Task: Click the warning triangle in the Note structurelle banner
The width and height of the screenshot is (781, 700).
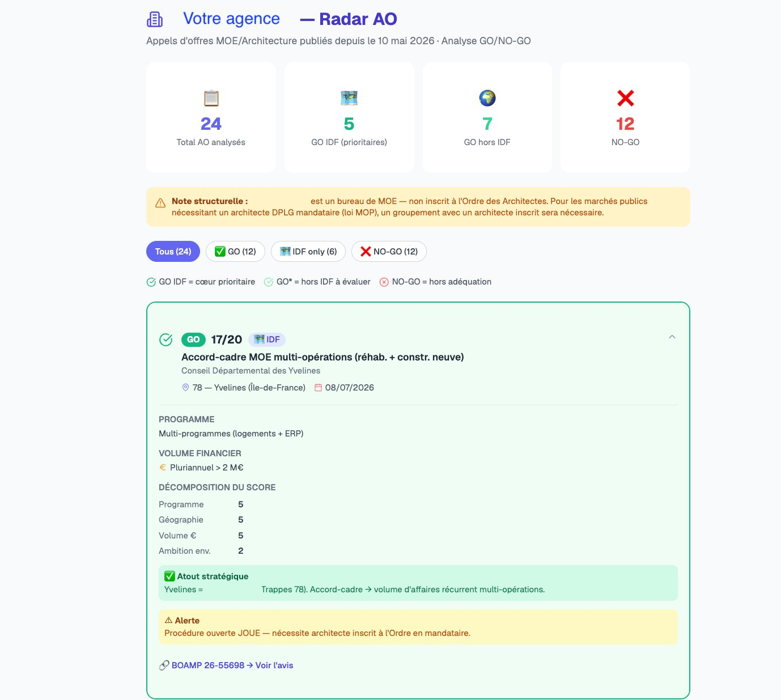Action: [160, 202]
